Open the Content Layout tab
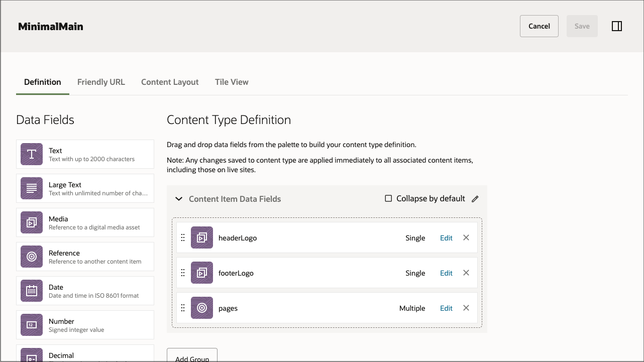 pos(170,82)
